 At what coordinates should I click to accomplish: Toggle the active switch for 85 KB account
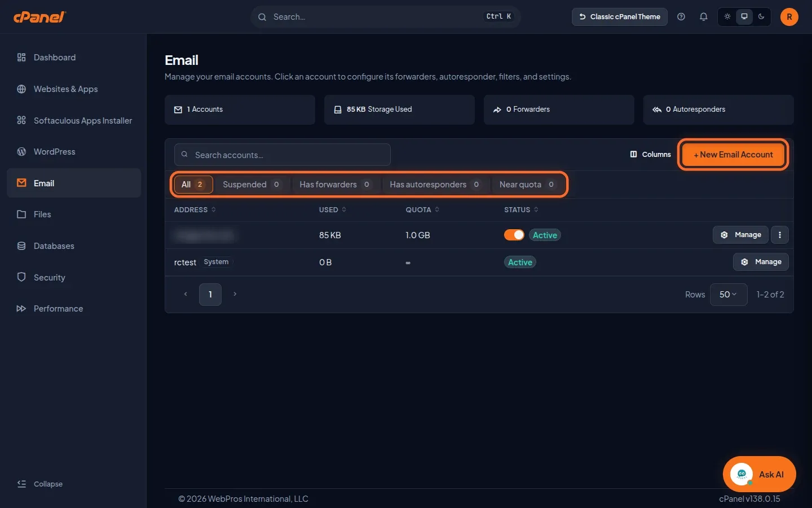pyautogui.click(x=514, y=235)
